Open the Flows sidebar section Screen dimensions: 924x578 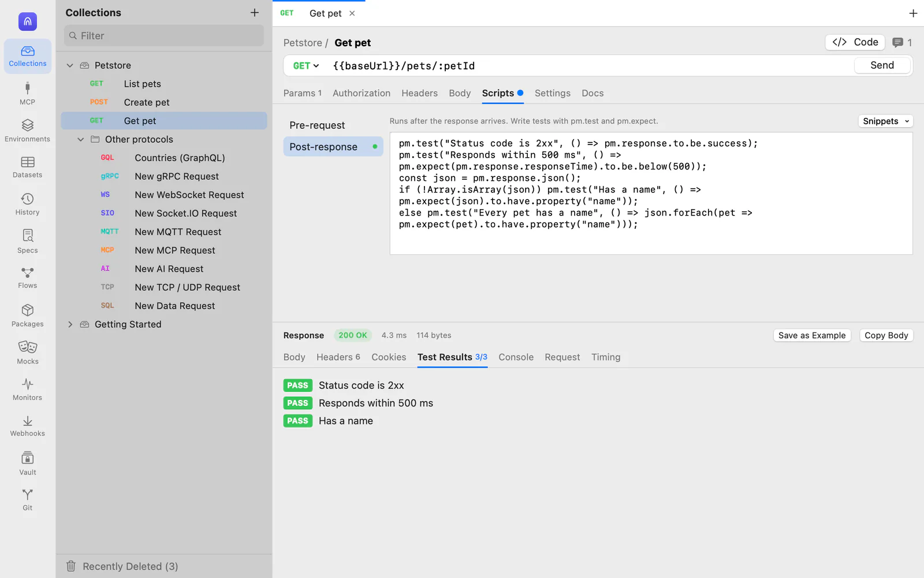coord(28,278)
